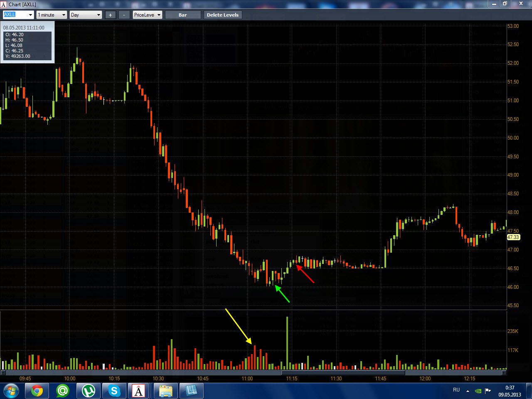Click the NVIDIA tray icon
Screen dimensions: 532x399
(478, 391)
